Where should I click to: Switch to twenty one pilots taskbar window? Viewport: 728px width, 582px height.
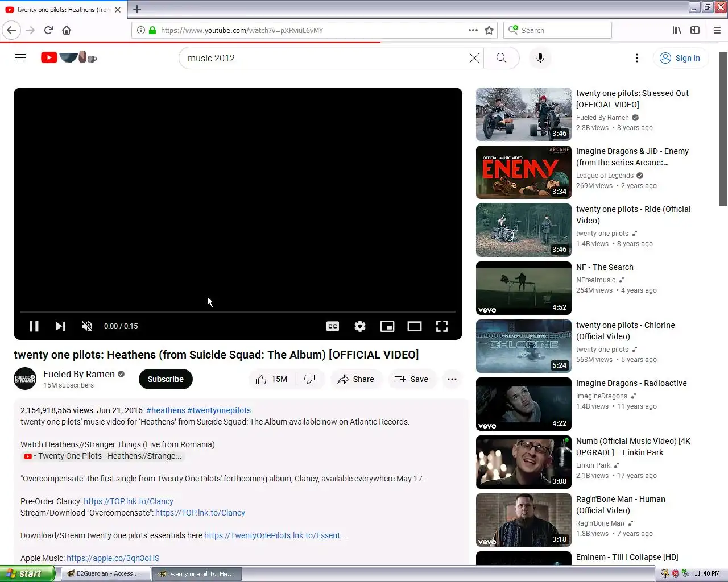point(197,574)
